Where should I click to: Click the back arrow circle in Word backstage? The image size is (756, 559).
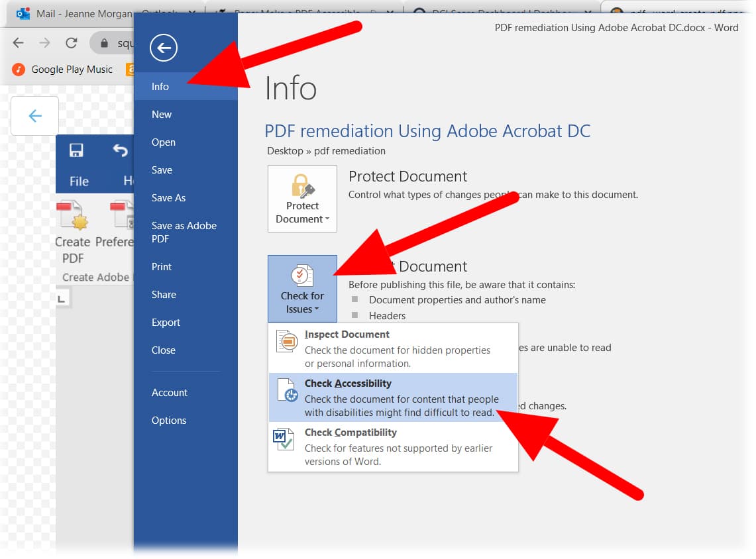pyautogui.click(x=164, y=48)
